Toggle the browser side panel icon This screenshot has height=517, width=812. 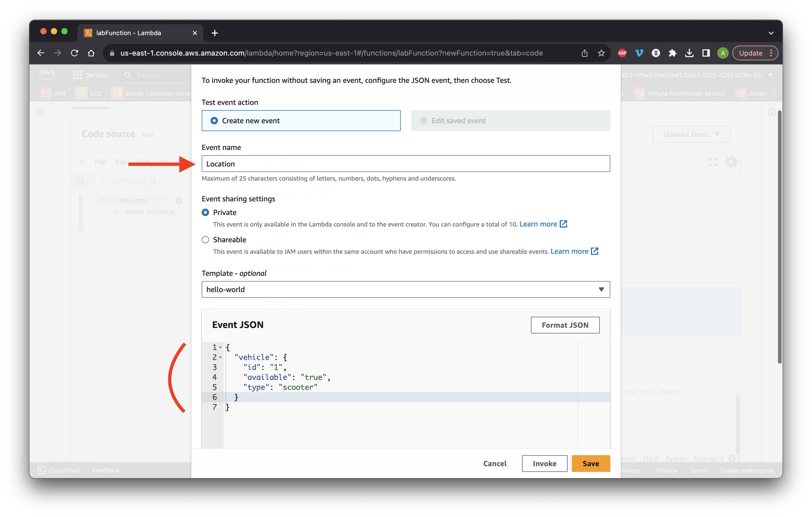tap(706, 53)
